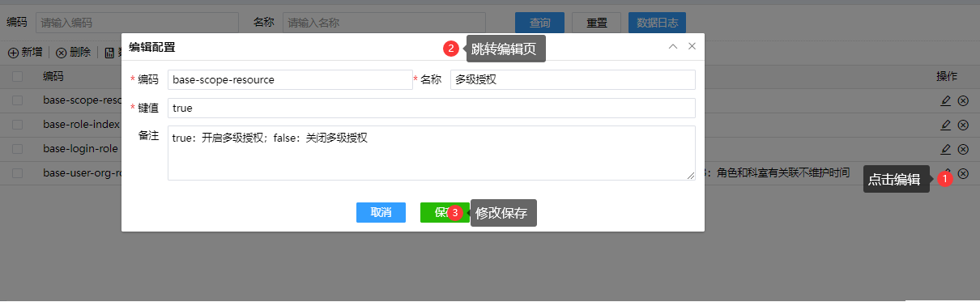The image size is (980, 302).
Task: Click the base-login-role table cell
Action: click(81, 149)
